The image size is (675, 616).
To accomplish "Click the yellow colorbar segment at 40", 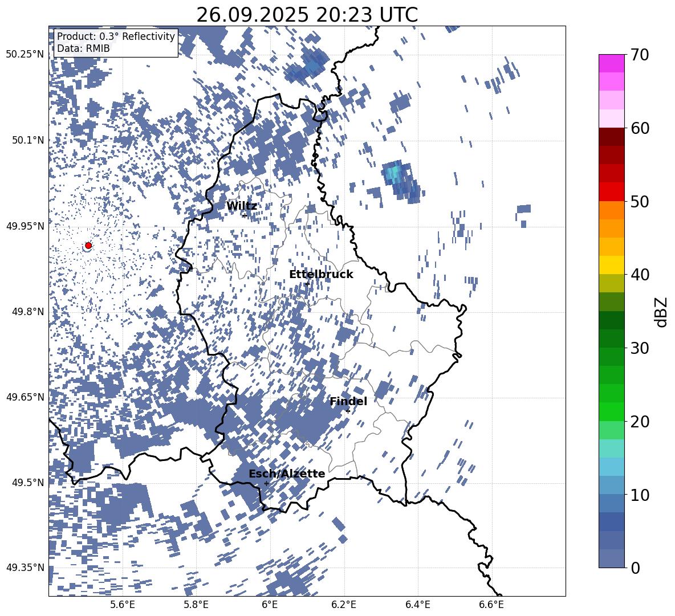I will point(611,266).
